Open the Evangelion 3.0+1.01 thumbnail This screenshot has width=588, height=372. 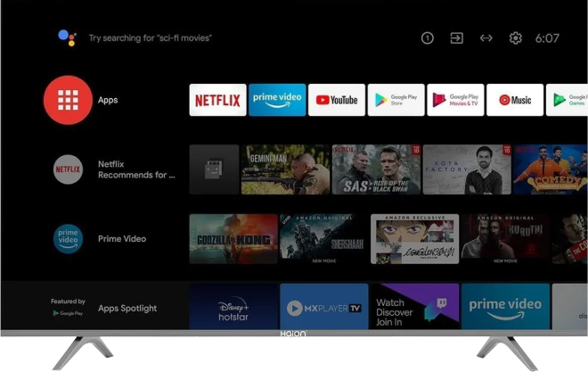point(415,239)
